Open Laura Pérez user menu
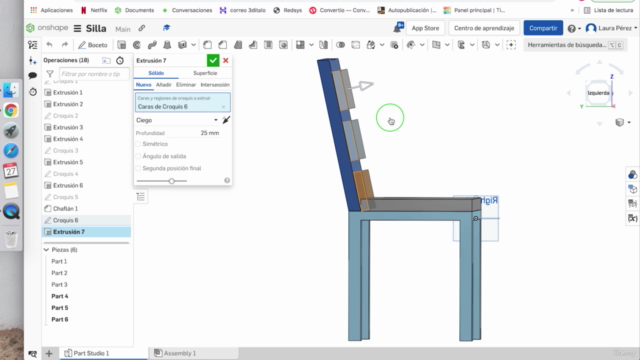 point(611,28)
